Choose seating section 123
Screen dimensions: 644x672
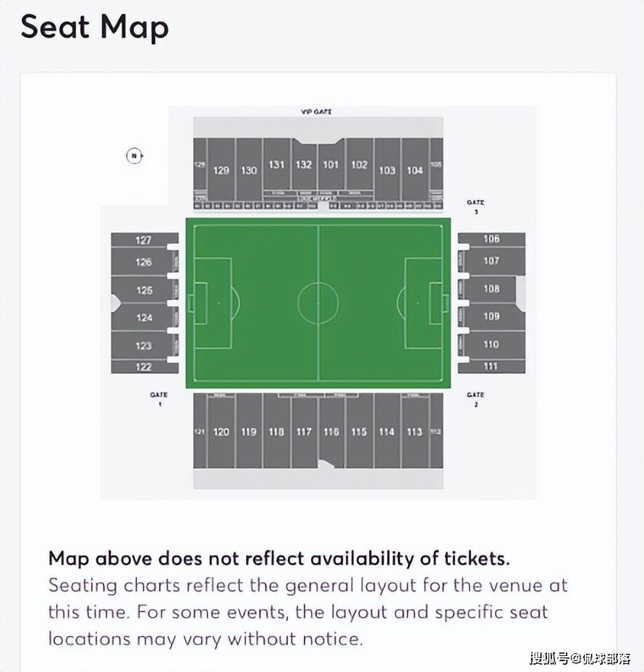click(x=143, y=345)
